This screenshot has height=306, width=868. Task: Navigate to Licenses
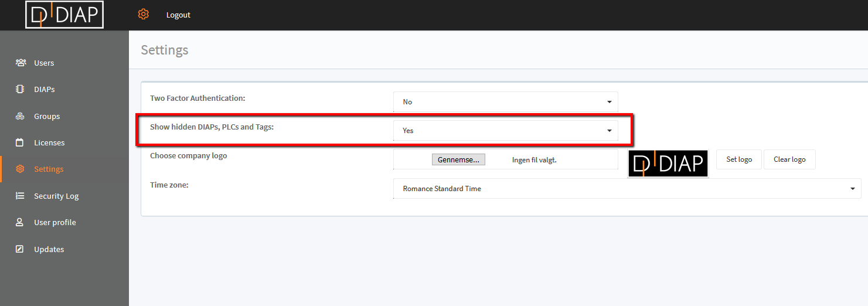(49, 142)
